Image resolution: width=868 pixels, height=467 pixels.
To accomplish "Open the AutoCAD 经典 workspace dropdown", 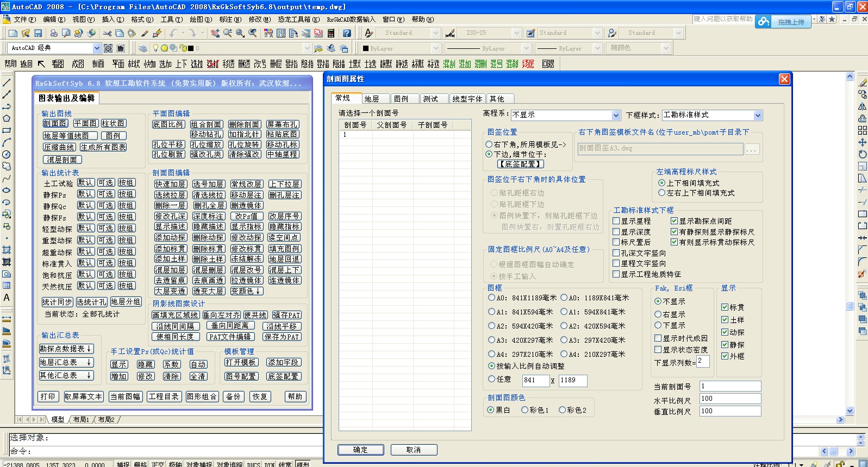I will (97, 48).
